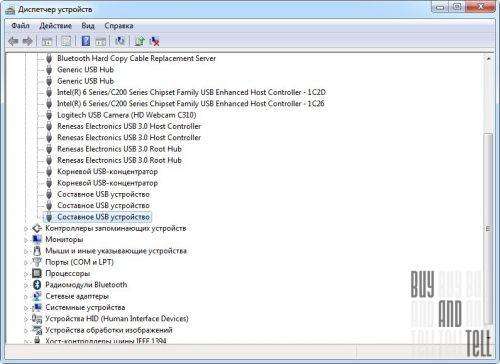Select Intel USB Enhanced Host Controller - 1C26

(191, 104)
